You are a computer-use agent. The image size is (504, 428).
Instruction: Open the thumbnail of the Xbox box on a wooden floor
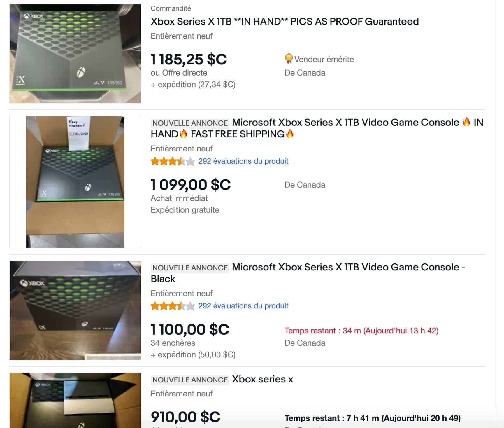click(x=75, y=310)
